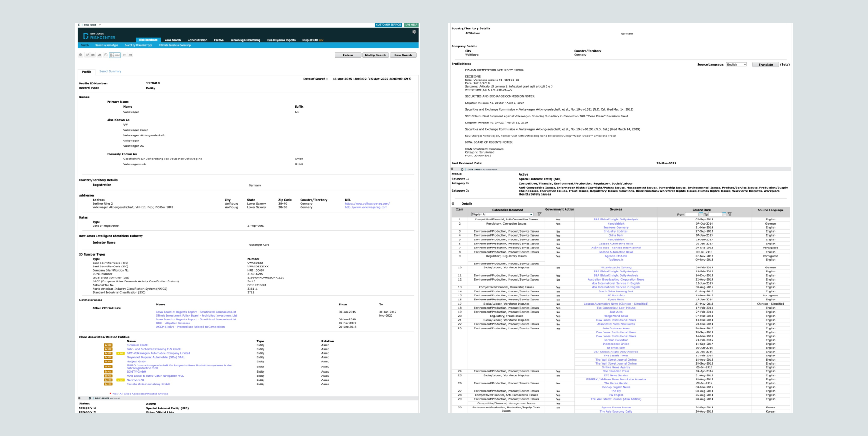Image resolution: width=868 pixels, height=436 pixels.
Task: Open the SeeNews Germany source link
Action: click(616, 227)
